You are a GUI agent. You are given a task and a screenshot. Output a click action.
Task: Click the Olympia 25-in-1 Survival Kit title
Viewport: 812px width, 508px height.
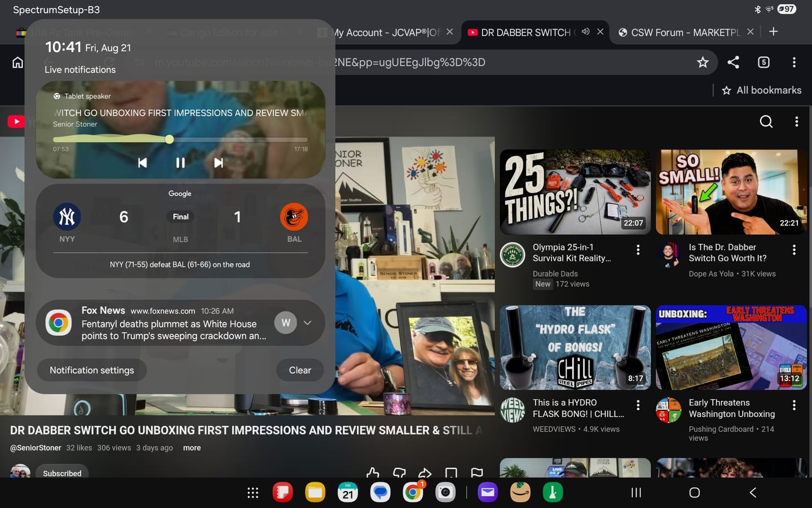(572, 252)
